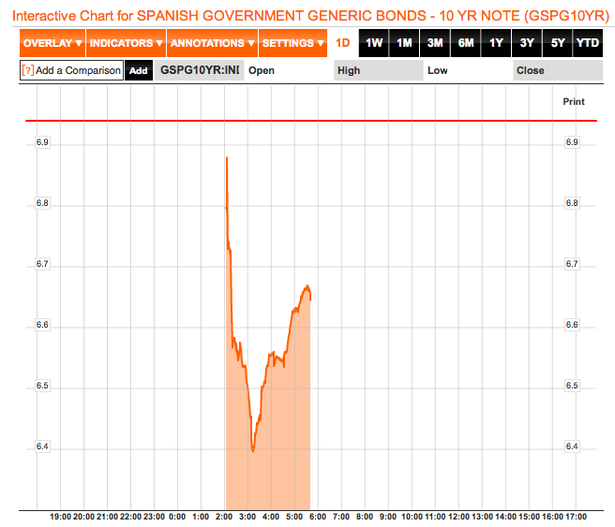Click the 6:00 time axis label

click(x=318, y=517)
